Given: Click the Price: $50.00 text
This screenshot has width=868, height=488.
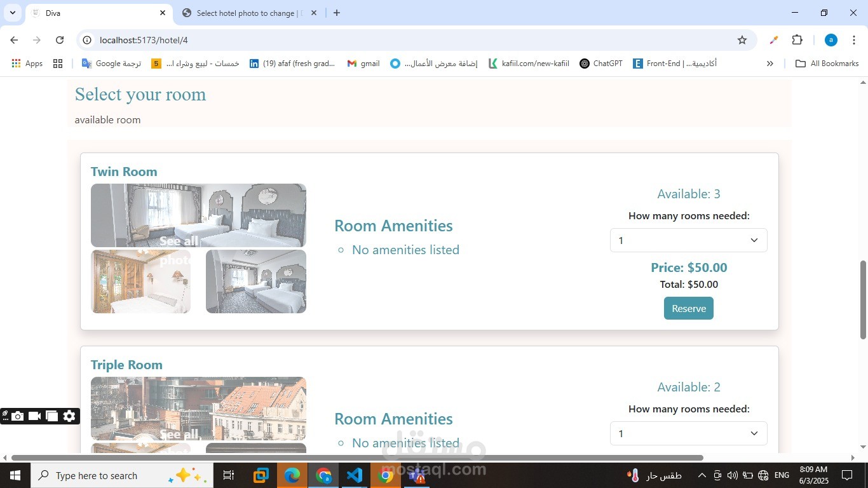Looking at the screenshot, I should (689, 268).
